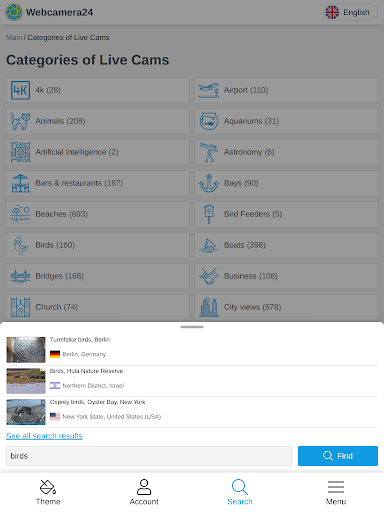Go to Main breadcrumb link
The image size is (384, 512).
14,37
